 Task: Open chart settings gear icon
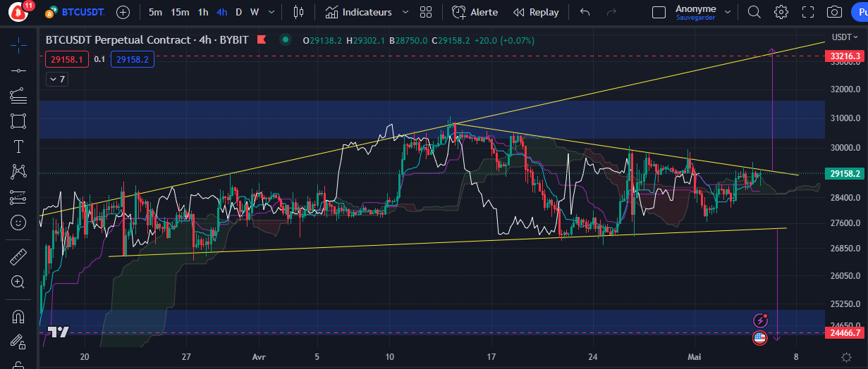point(781,12)
